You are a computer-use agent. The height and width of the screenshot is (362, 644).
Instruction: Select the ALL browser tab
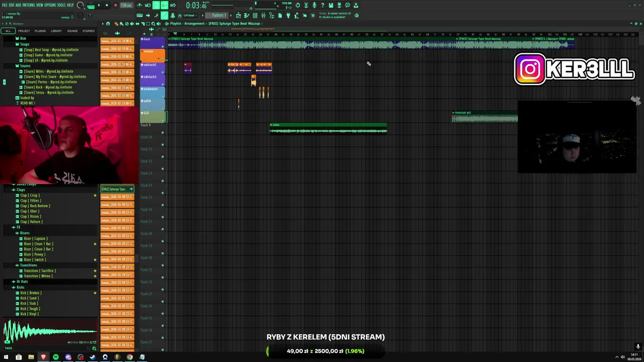click(8, 31)
